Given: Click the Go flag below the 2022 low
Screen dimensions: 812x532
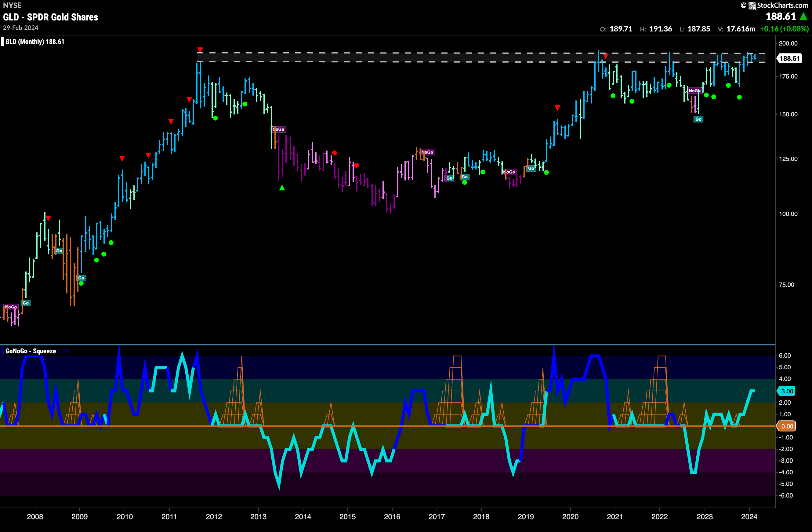Looking at the screenshot, I should [x=698, y=119].
